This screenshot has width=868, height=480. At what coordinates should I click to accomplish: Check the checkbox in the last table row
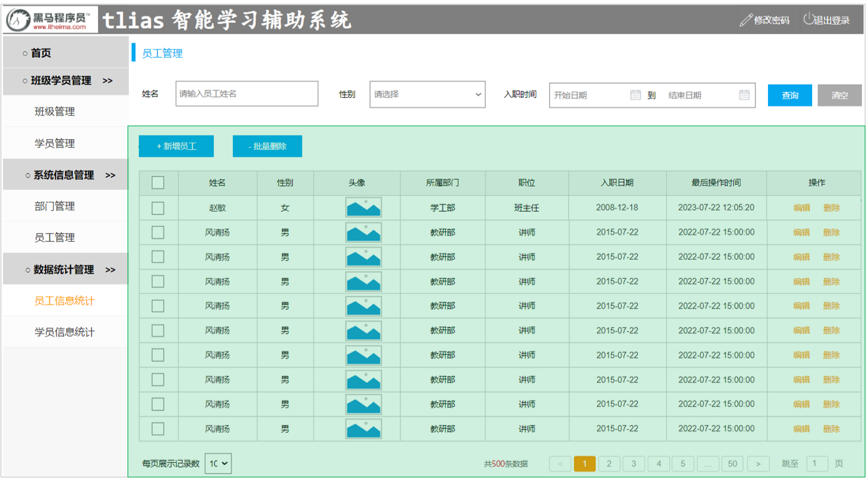pyautogui.click(x=158, y=429)
